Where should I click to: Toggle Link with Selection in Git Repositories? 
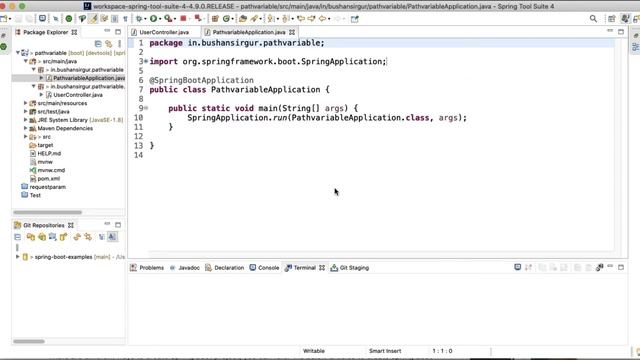tap(88, 237)
